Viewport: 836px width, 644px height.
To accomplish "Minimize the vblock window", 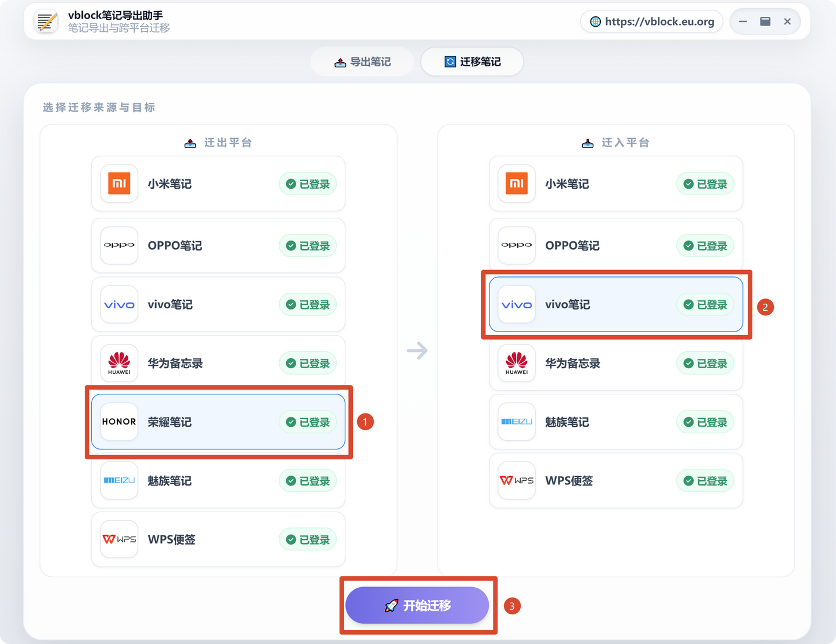I will (x=743, y=21).
